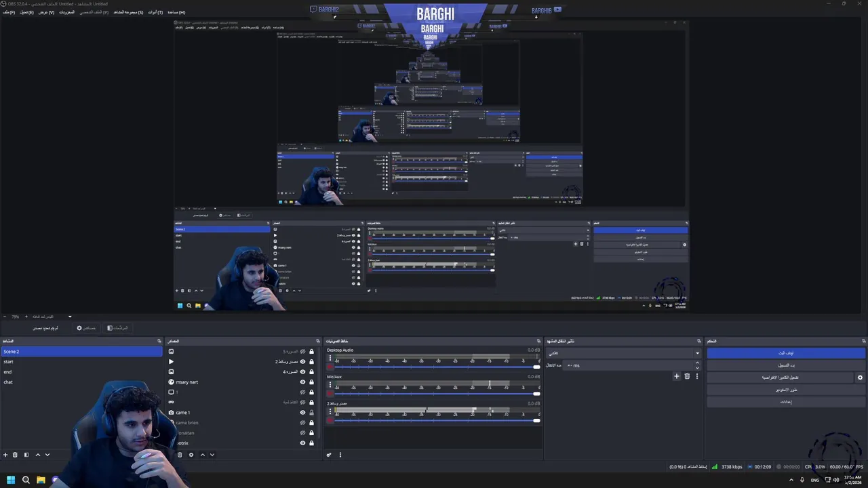Viewport: 868px width, 488px height.
Task: Select the chat scene
Action: click(81, 382)
